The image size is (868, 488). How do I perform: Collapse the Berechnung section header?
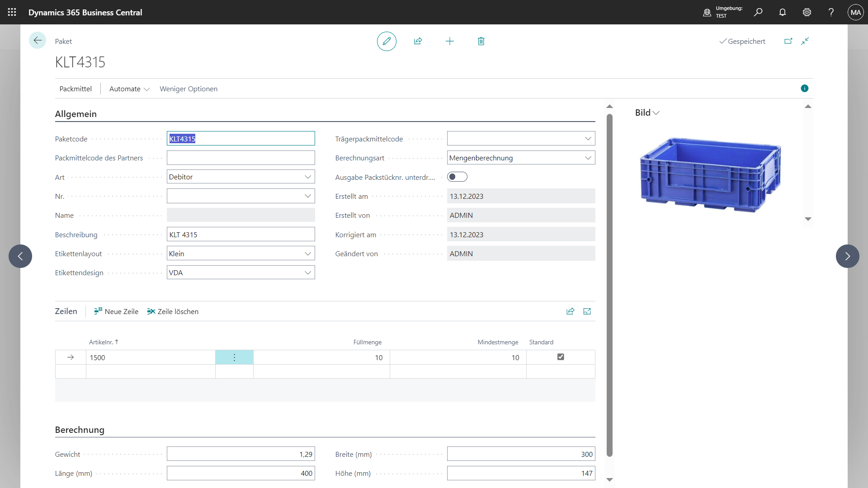click(80, 430)
